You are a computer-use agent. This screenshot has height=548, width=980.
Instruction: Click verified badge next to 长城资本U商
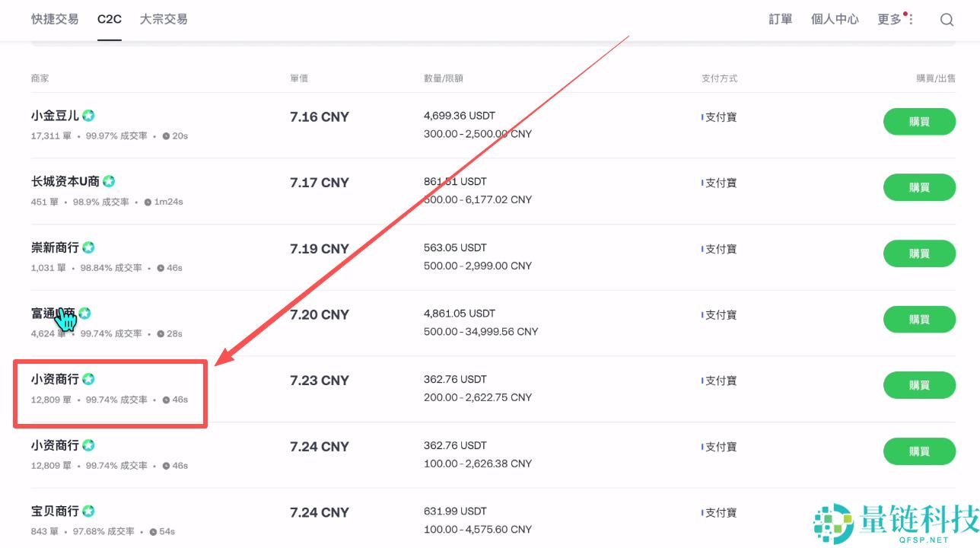[109, 181]
